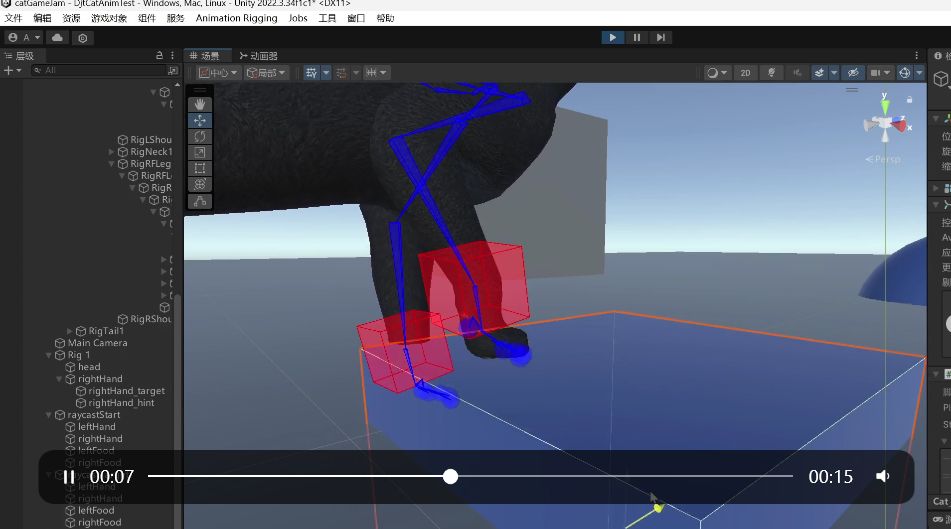
Task: Switch to the Animator tab
Action: click(259, 56)
